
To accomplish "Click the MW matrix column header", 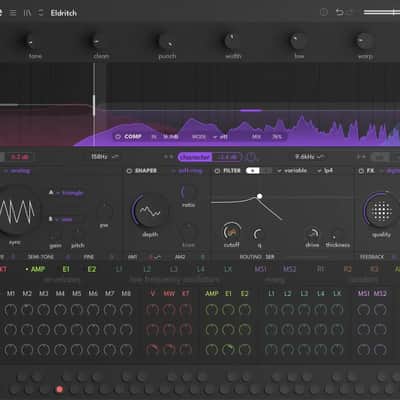I will 169,294.
